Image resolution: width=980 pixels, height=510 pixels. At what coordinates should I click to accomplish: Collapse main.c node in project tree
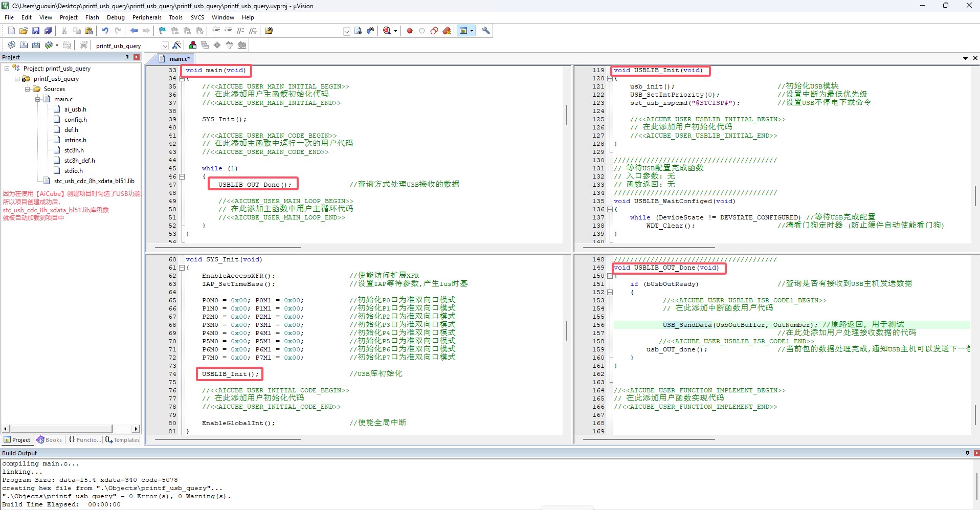point(37,99)
